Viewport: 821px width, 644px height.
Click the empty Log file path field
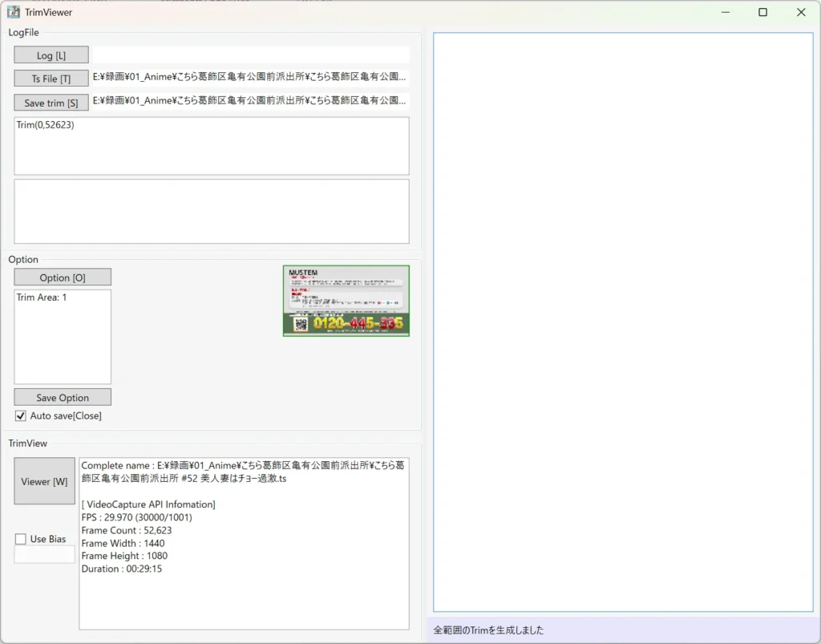click(250, 55)
